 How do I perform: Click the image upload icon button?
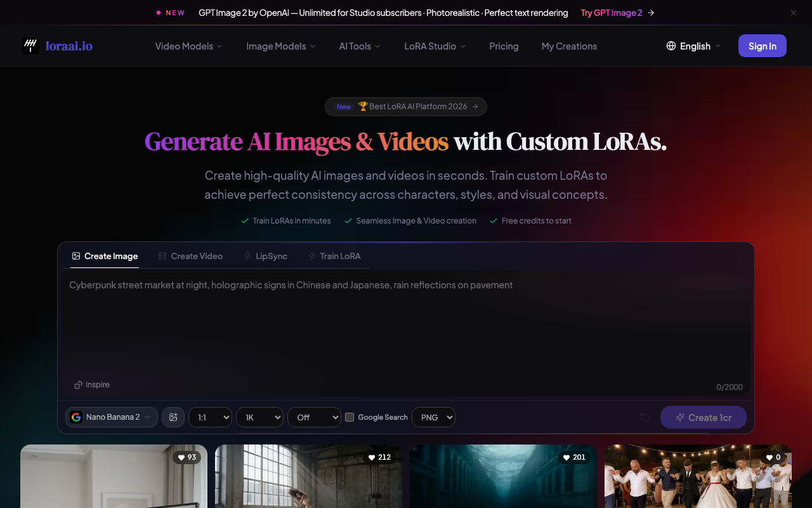tap(173, 417)
